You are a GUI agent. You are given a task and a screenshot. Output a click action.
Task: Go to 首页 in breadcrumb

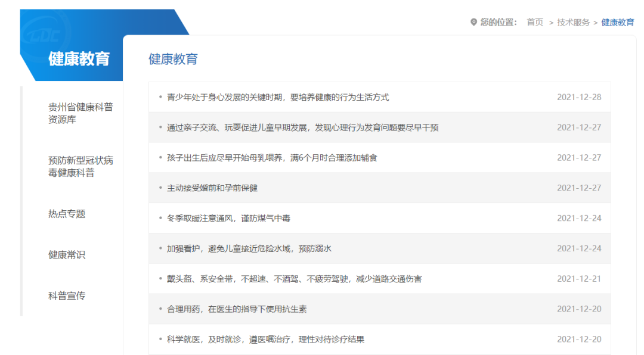pos(535,23)
